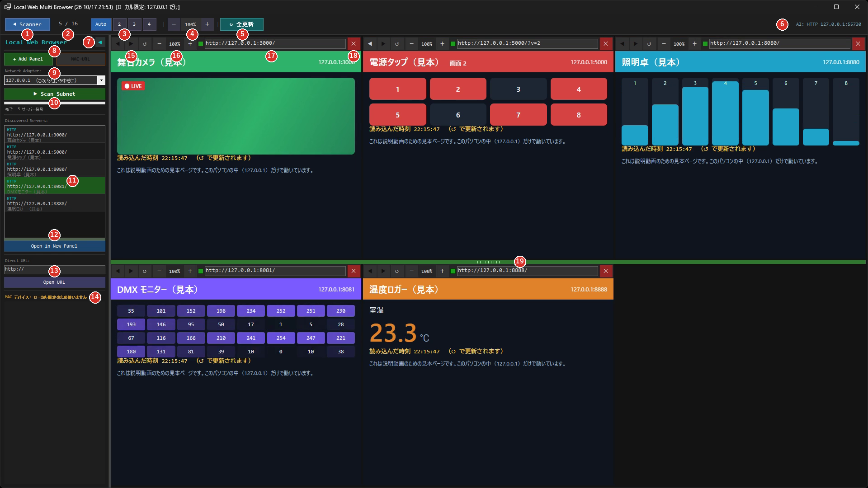Switch off power outlet 1
The image size is (868, 488).
click(397, 89)
